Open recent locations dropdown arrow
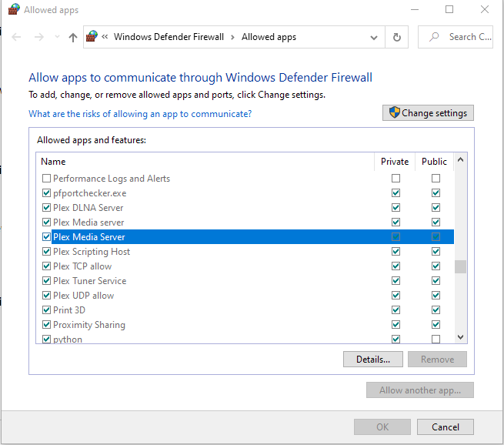Viewport: 504px width, 445px height. click(x=57, y=37)
